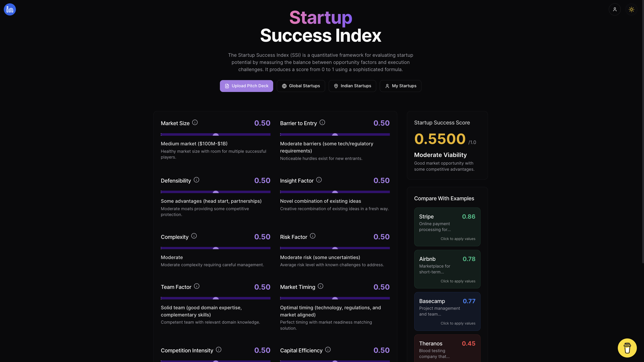This screenshot has width=644, height=362.
Task: View Team Factor info icon
Action: coord(197,286)
